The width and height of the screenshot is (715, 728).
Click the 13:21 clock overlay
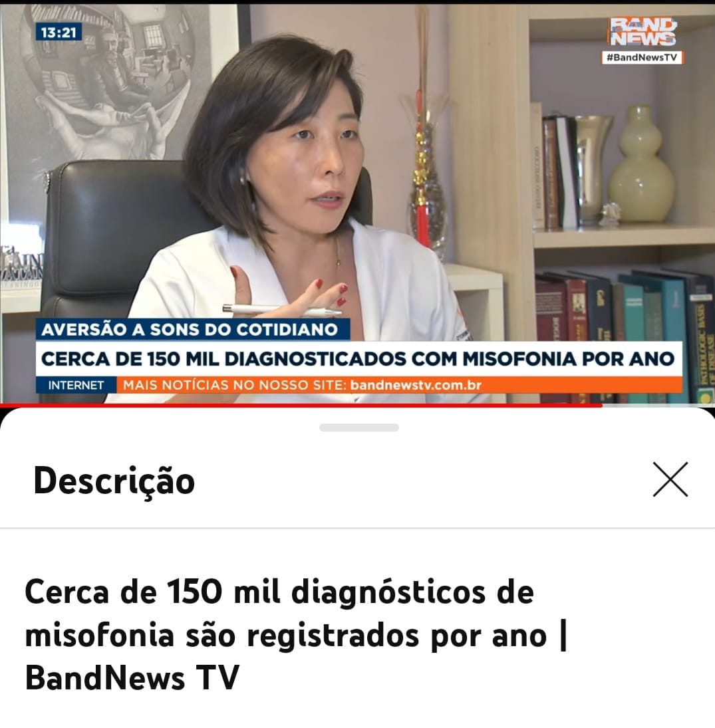pyautogui.click(x=59, y=33)
